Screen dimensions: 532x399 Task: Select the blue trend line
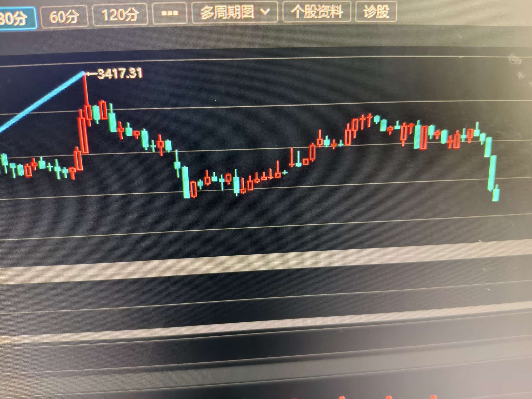click(x=42, y=101)
